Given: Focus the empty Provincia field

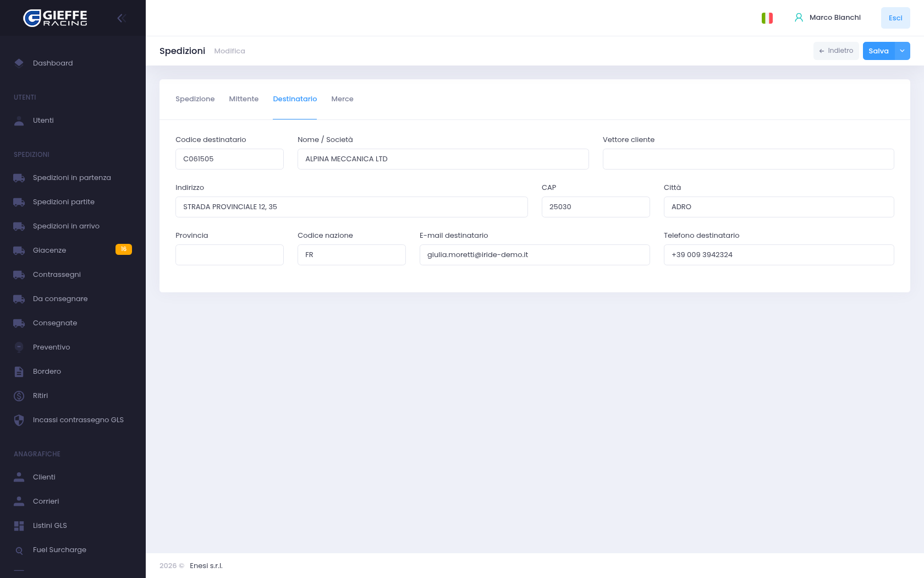Looking at the screenshot, I should 229,255.
